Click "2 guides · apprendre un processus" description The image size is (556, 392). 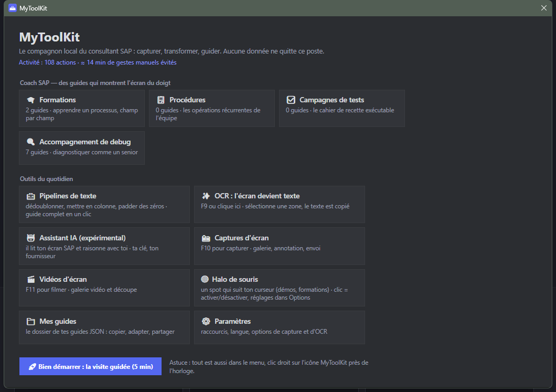(x=81, y=114)
